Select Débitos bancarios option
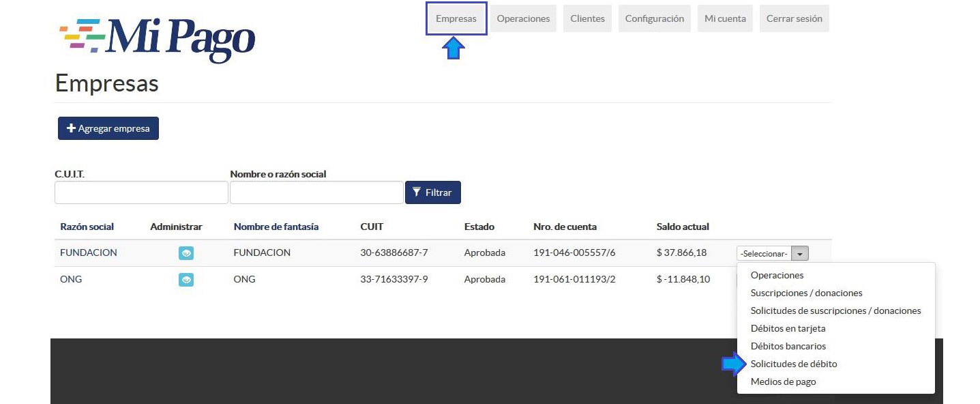Viewport: 980px width, 404px height. pyautogui.click(x=788, y=346)
